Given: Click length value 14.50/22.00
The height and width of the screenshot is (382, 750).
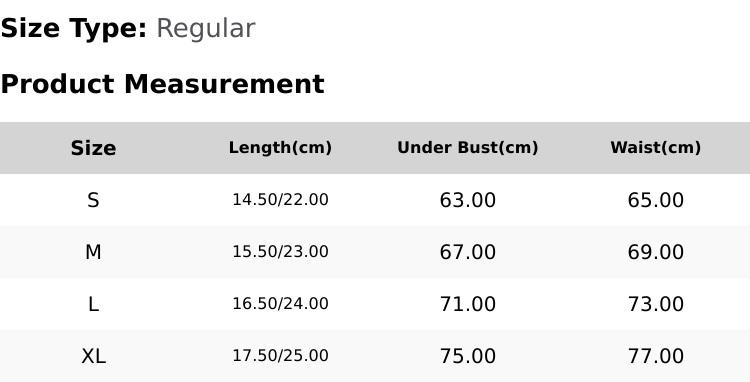Looking at the screenshot, I should click(x=280, y=200).
